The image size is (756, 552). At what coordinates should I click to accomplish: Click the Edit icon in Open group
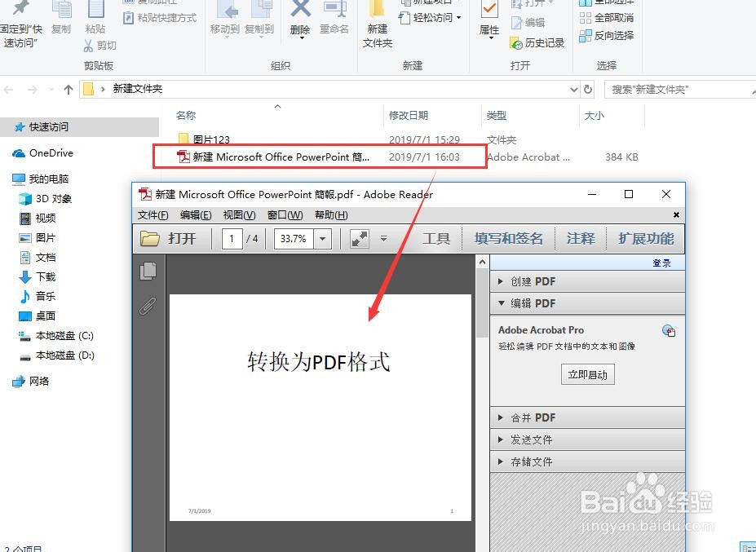click(x=516, y=23)
